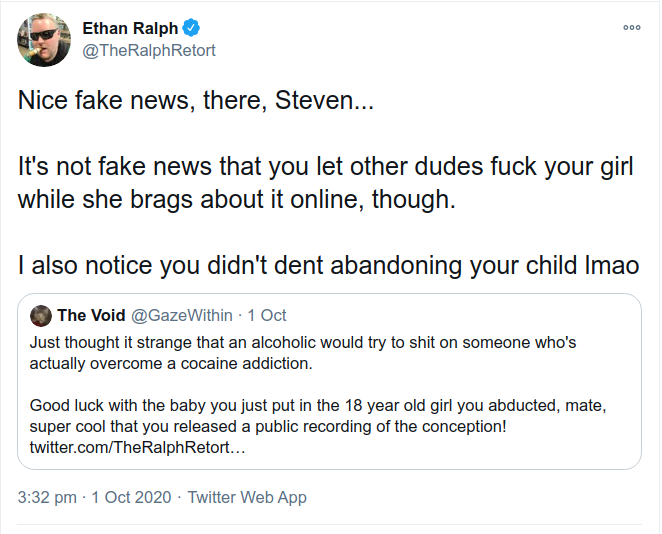This screenshot has width=662, height=534.
Task: Open the three-dot more options menu
Action: (632, 28)
